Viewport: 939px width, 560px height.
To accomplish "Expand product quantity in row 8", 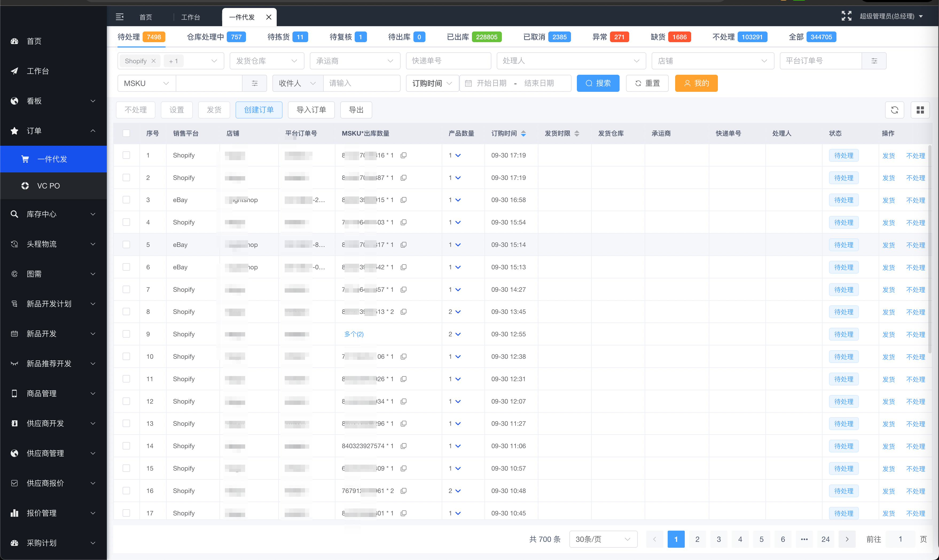I will point(457,312).
